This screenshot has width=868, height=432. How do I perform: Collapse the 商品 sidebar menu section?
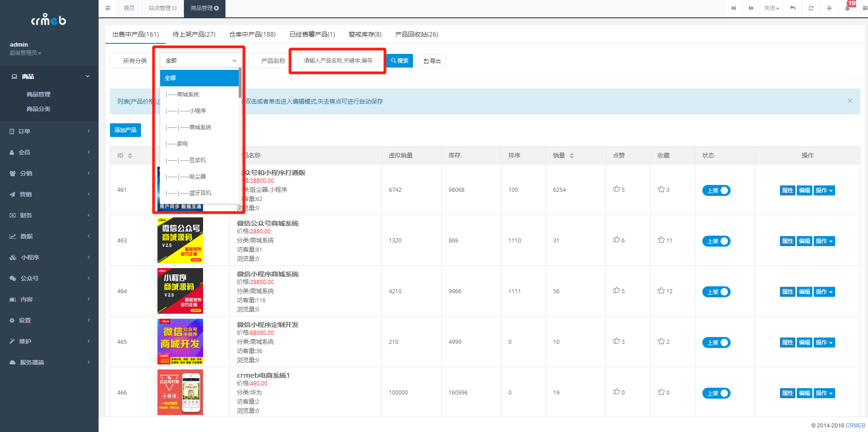coord(49,77)
